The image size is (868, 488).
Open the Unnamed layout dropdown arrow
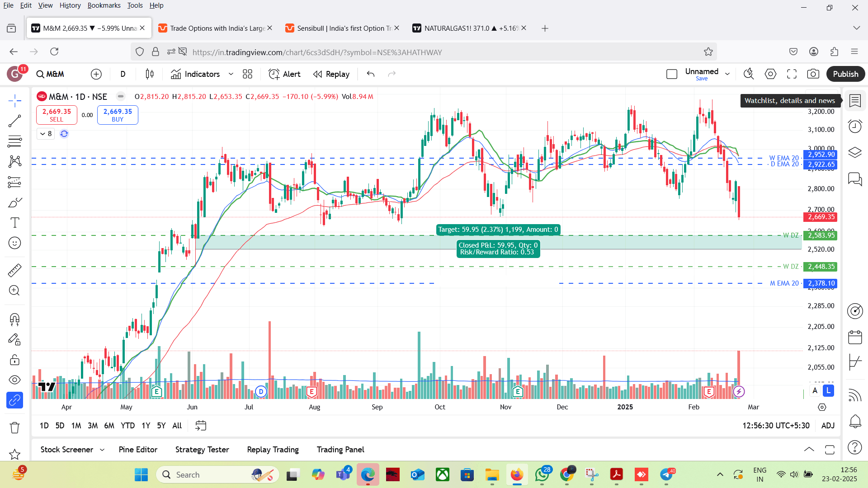(x=727, y=74)
